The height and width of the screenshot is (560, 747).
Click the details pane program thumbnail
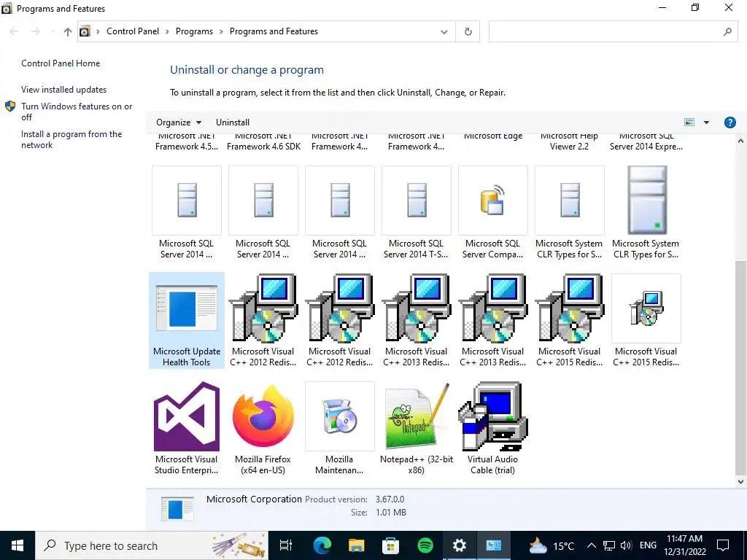[x=177, y=508]
